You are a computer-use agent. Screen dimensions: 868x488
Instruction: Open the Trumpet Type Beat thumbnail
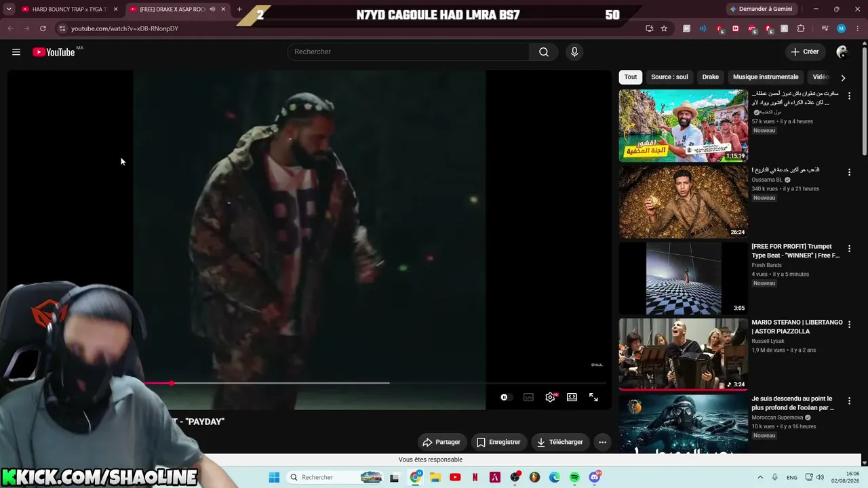tap(683, 278)
